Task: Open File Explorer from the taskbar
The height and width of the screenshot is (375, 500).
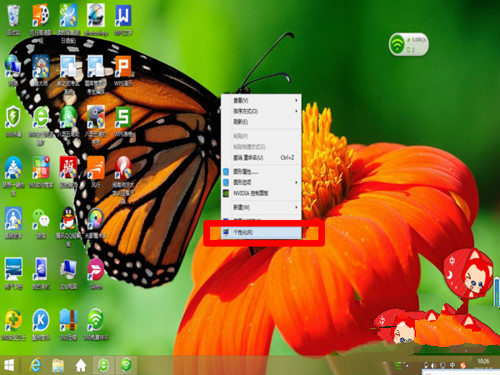Action: coord(58,365)
